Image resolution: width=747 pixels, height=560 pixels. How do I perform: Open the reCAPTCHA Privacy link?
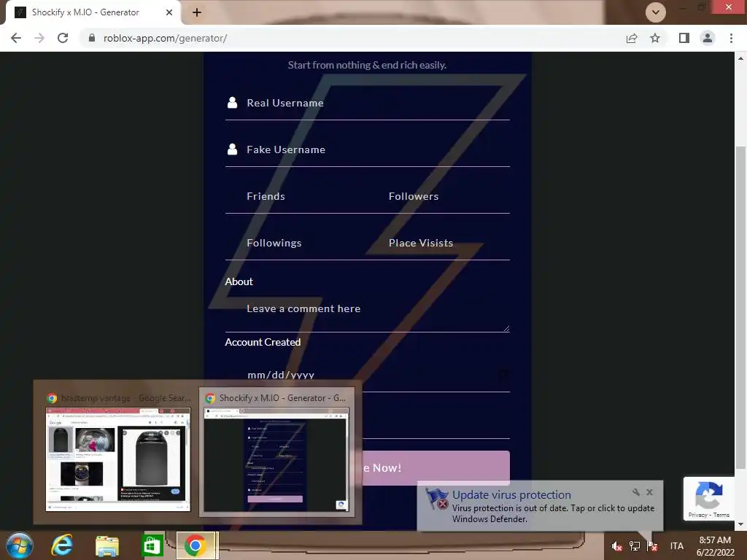coord(697,515)
